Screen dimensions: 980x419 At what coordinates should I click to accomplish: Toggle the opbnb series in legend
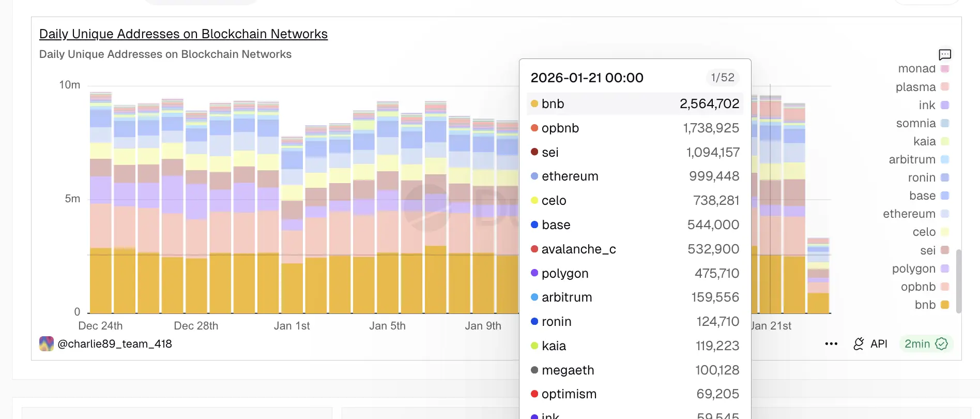[925, 287]
